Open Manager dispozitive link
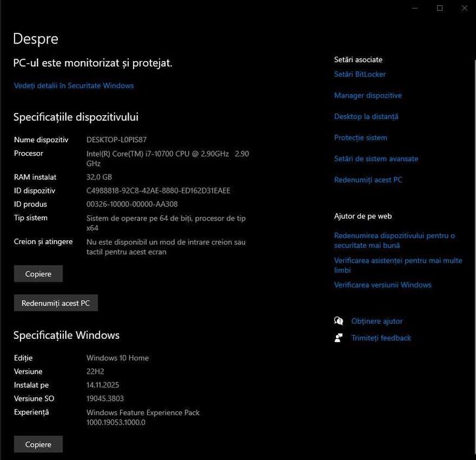The width and height of the screenshot is (476, 460). [x=368, y=95]
